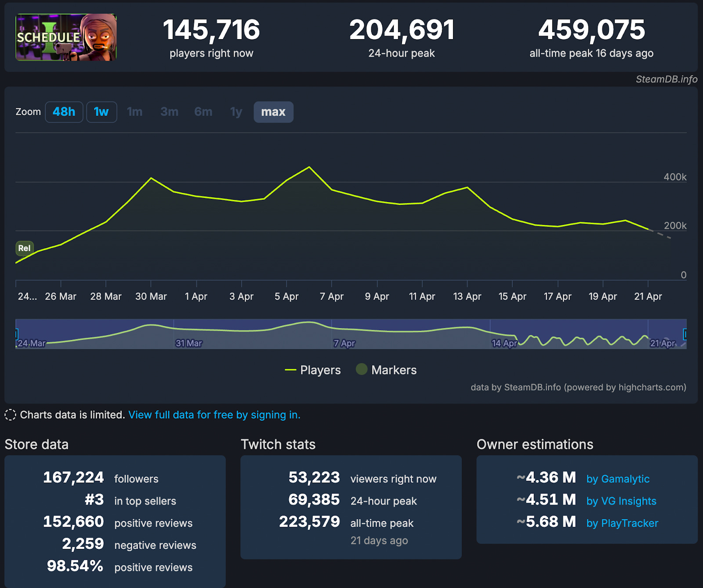Image resolution: width=703 pixels, height=588 pixels.
Task: Click the '400k' y-axis label
Action: click(x=675, y=177)
